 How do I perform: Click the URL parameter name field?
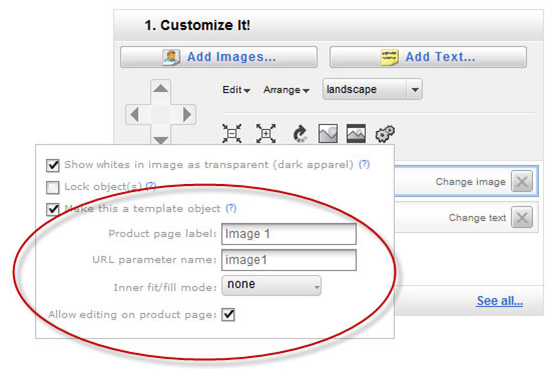coord(289,260)
